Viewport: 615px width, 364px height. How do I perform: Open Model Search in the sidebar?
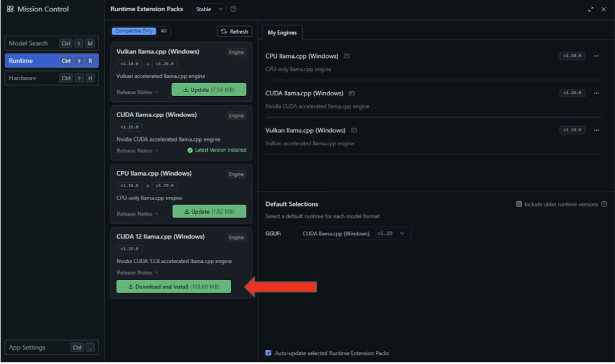pyautogui.click(x=51, y=43)
